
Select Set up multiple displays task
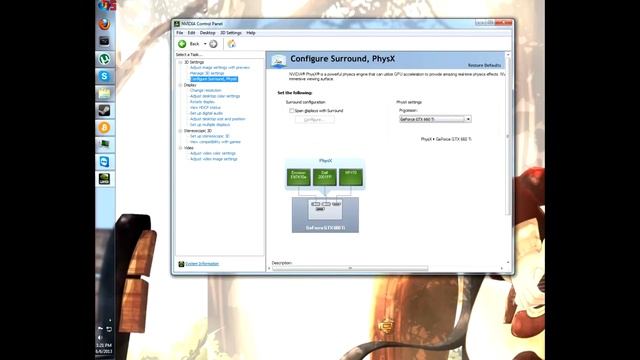coord(210,124)
